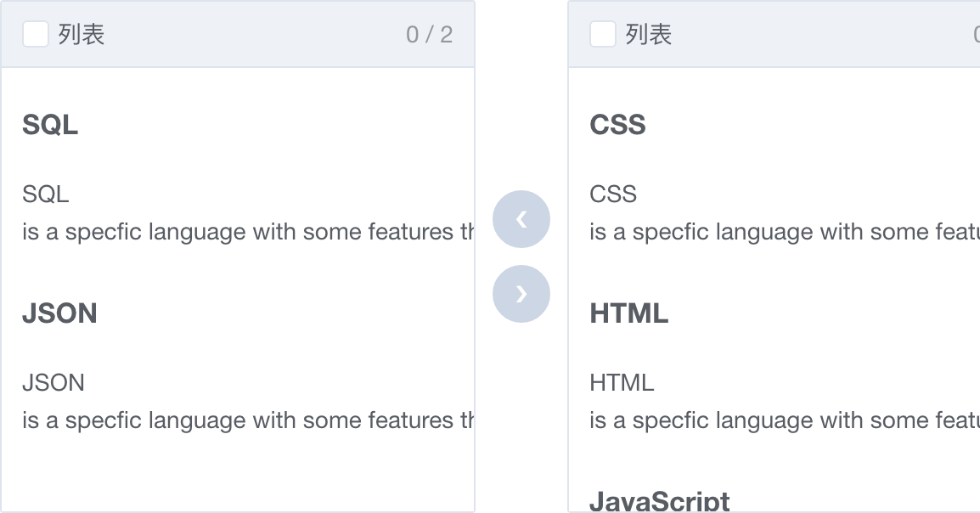Screen dimensions: 980x513
Task: Check the left panel select-all checkbox
Action: [36, 34]
